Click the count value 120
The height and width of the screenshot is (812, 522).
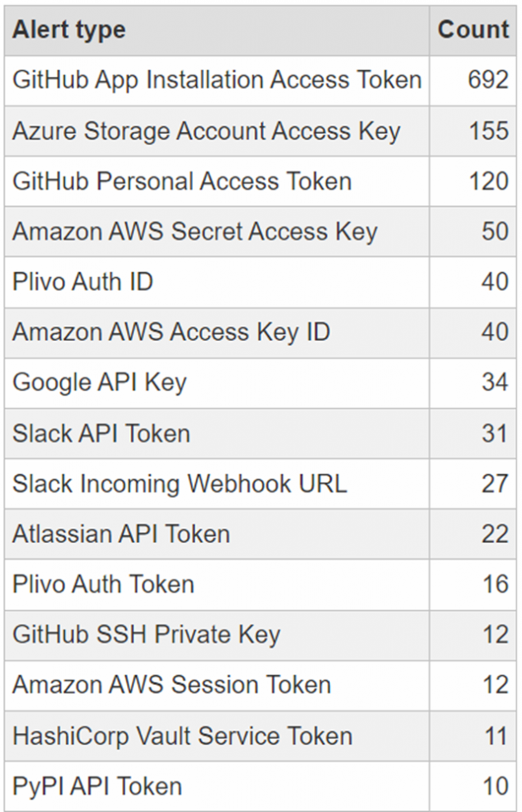click(x=488, y=182)
